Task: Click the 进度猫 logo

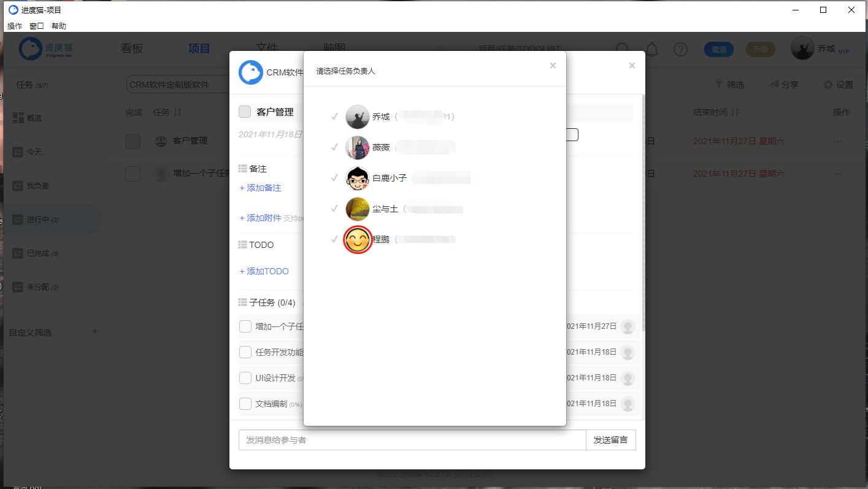Action: point(47,48)
